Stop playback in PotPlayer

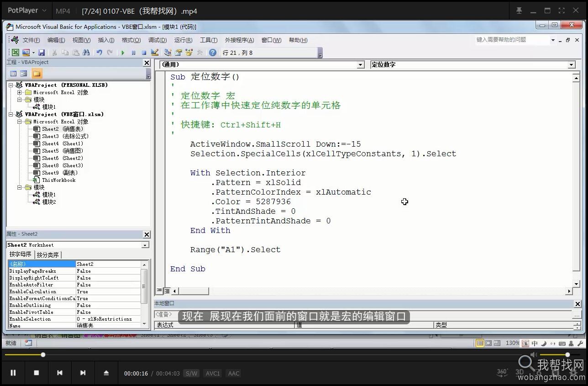pos(37,373)
